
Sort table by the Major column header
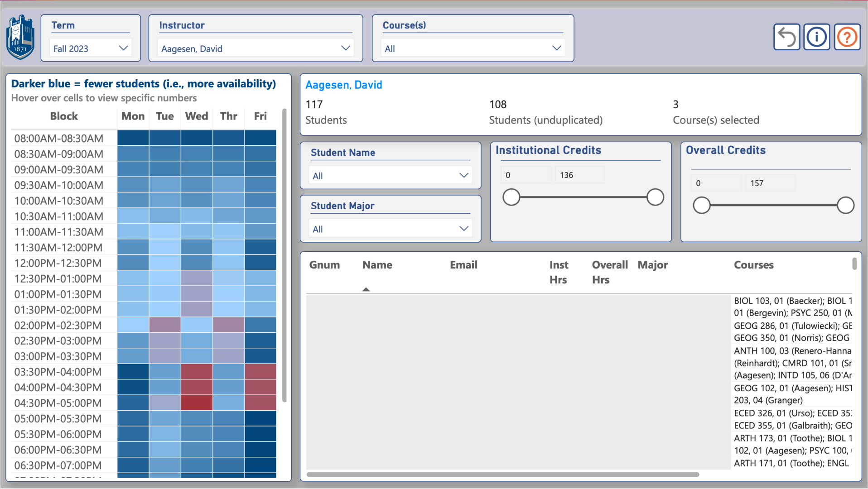click(652, 265)
